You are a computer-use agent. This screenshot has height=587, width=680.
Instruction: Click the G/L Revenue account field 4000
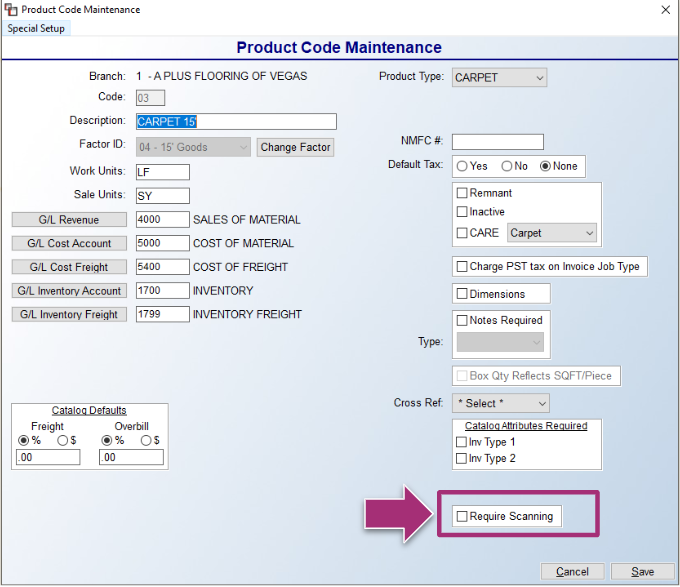(163, 219)
